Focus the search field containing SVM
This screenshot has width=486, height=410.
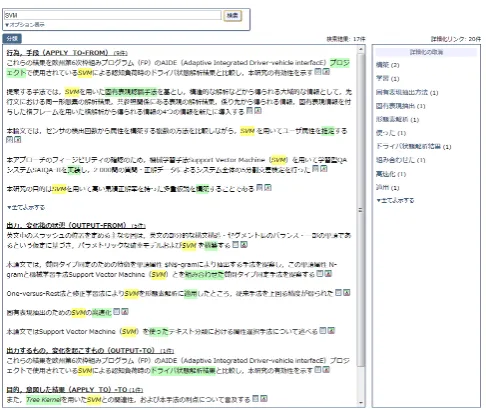[112, 15]
